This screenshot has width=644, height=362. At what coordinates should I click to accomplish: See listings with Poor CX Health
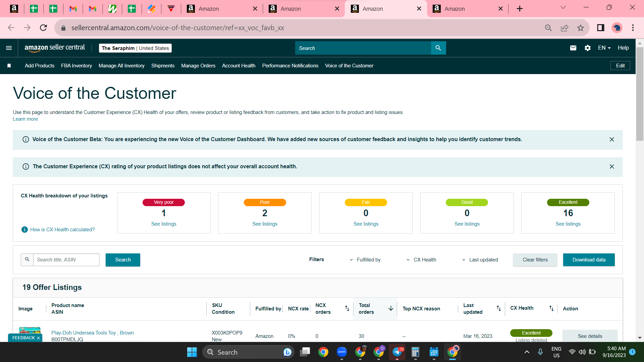[265, 224]
